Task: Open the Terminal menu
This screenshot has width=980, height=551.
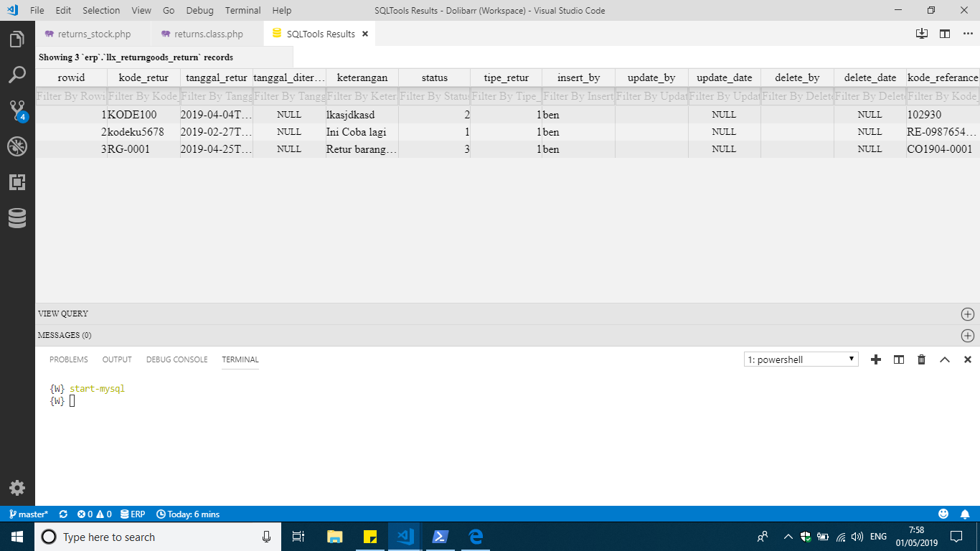Action: 243,10
